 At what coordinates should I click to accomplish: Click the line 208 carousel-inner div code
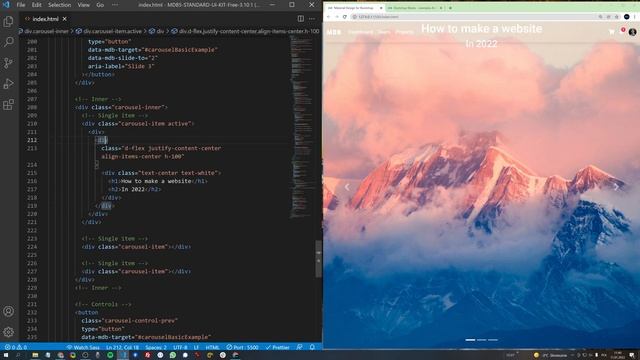(x=122, y=107)
